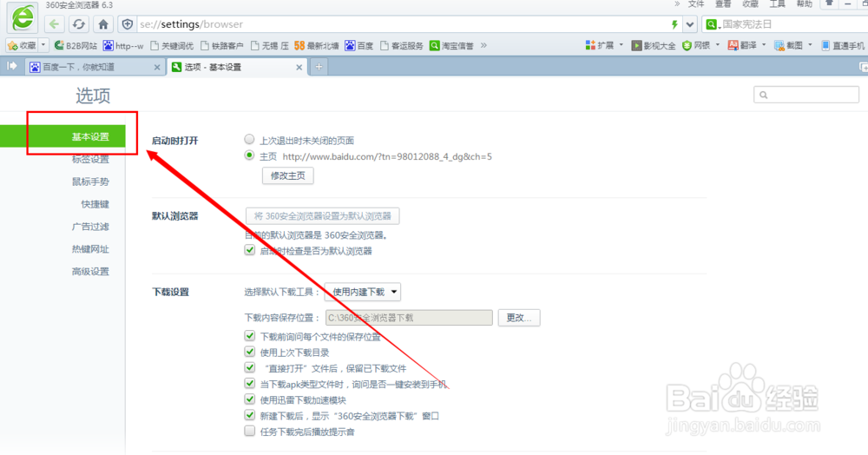Go back with the green arrow button
Image resolution: width=868 pixels, height=455 pixels.
click(x=54, y=24)
